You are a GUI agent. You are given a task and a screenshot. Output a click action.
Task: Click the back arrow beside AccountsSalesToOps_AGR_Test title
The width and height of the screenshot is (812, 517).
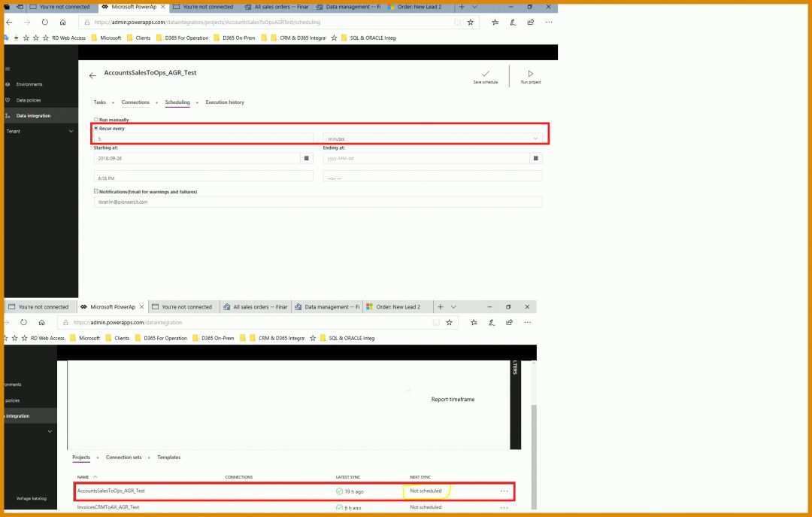pos(92,76)
